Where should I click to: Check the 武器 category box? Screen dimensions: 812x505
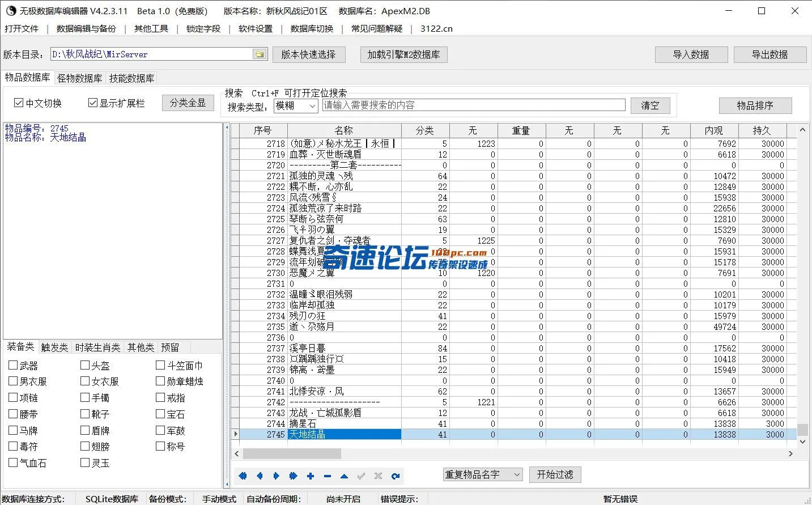pos(13,365)
